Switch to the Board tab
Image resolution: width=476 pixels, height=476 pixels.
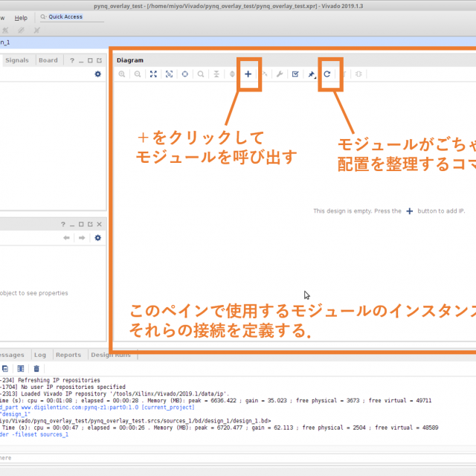tap(48, 60)
